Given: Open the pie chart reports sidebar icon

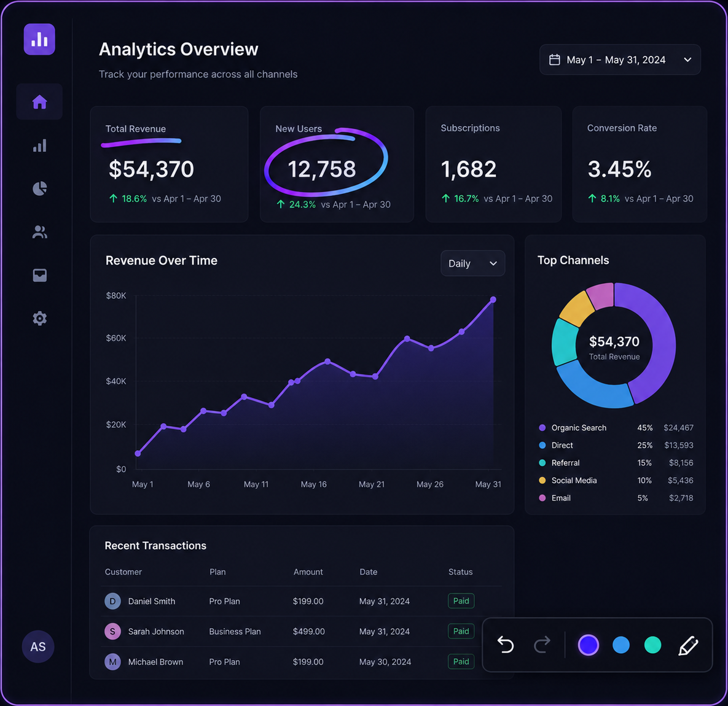Looking at the screenshot, I should tap(39, 188).
